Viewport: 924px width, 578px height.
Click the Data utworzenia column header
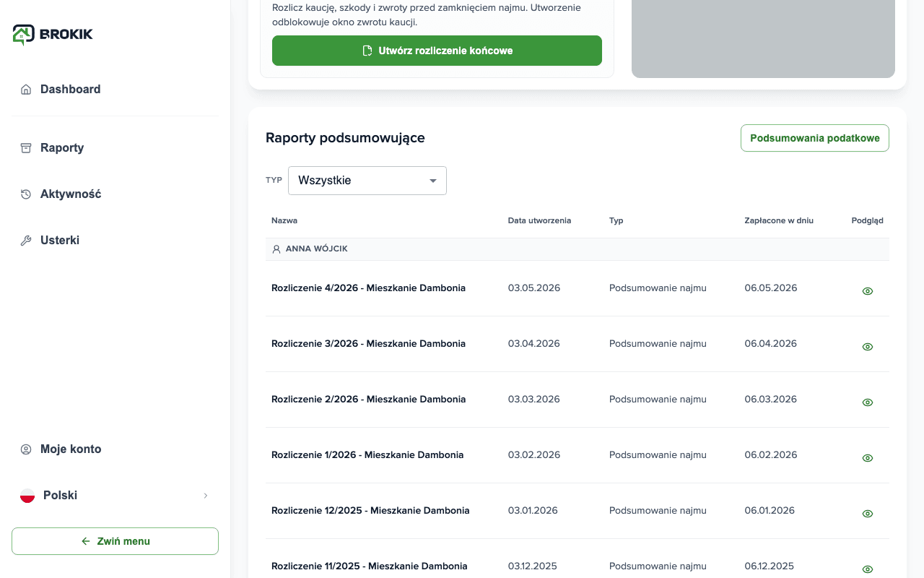(x=539, y=220)
